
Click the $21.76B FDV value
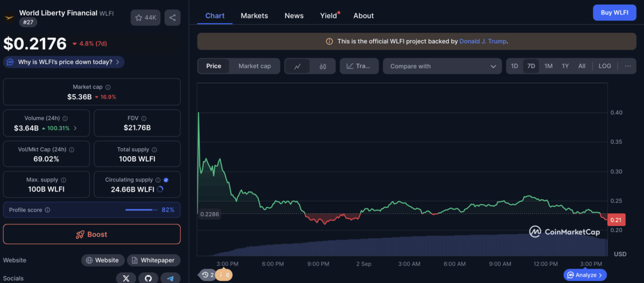137,128
